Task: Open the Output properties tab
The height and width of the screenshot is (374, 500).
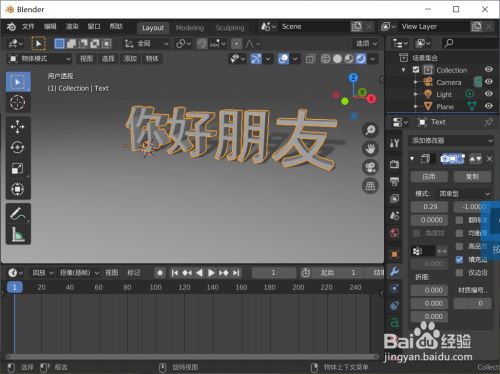Action: [394, 181]
